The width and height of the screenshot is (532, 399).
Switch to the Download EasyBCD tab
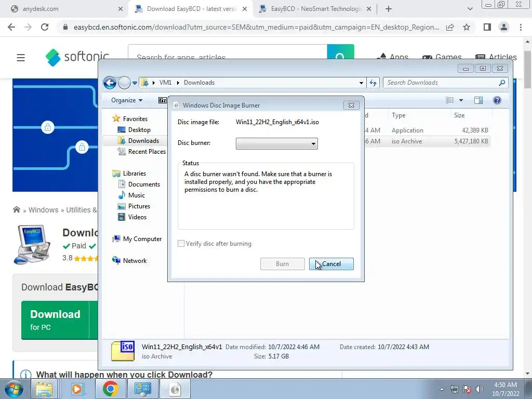coord(190,9)
